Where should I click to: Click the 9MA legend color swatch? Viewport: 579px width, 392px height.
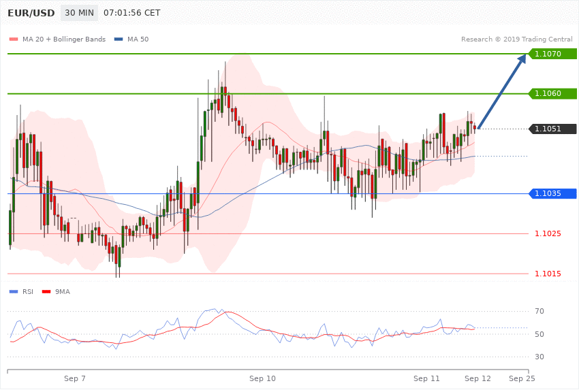[x=46, y=292]
